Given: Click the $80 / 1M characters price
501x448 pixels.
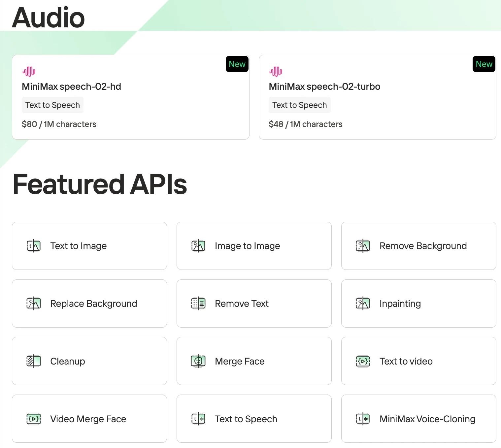Looking at the screenshot, I should click(59, 124).
